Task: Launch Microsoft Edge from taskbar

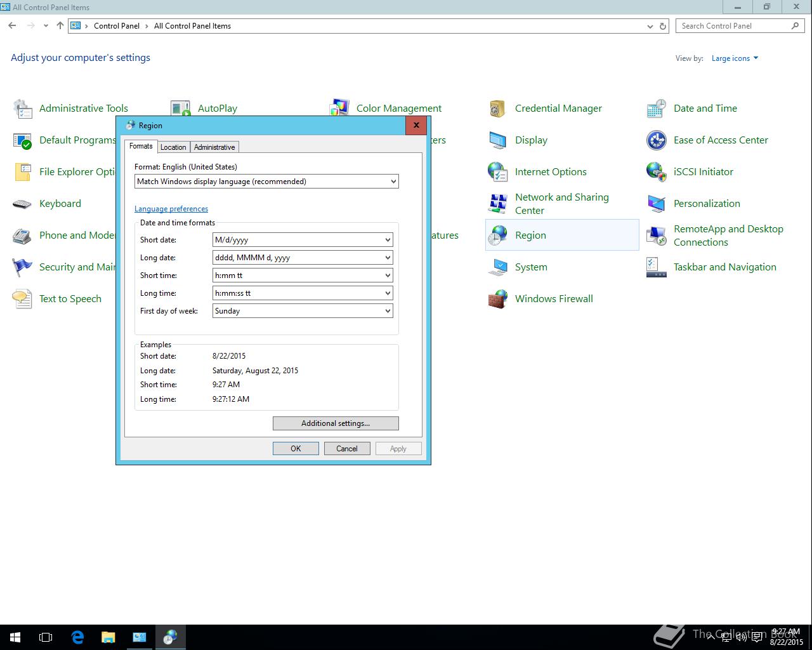Action: point(77,637)
